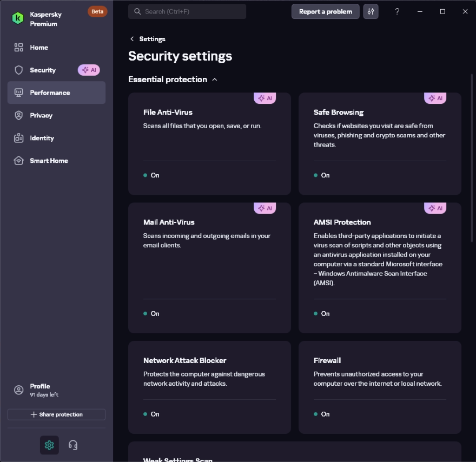Click the Home dashboard icon
This screenshot has width=476, height=462.
point(18,48)
